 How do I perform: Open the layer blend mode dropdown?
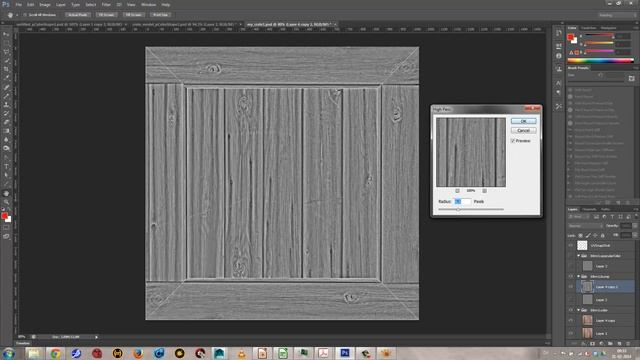(585, 226)
